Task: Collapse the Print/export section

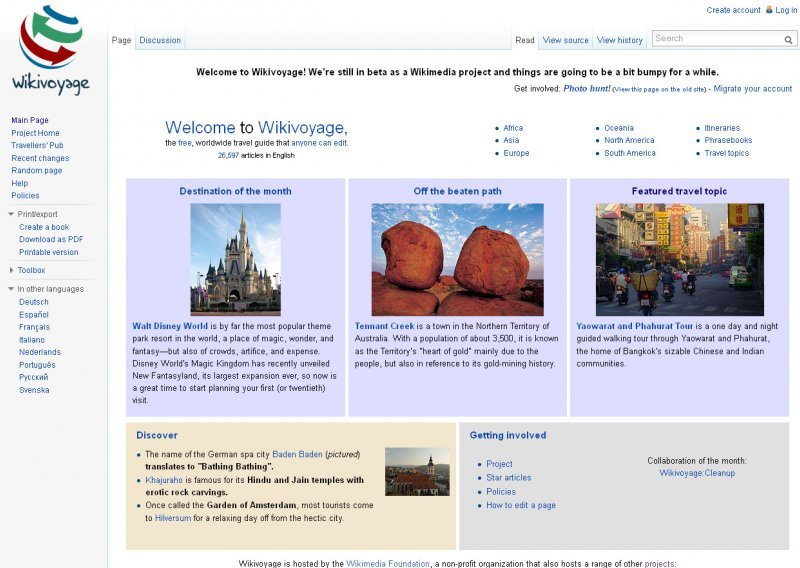Action: click(x=11, y=214)
